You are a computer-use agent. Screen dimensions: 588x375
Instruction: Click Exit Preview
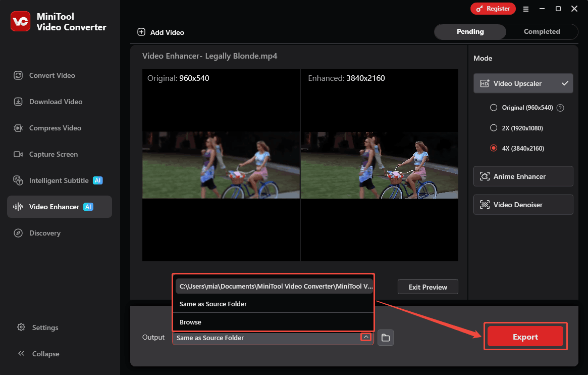tap(427, 287)
